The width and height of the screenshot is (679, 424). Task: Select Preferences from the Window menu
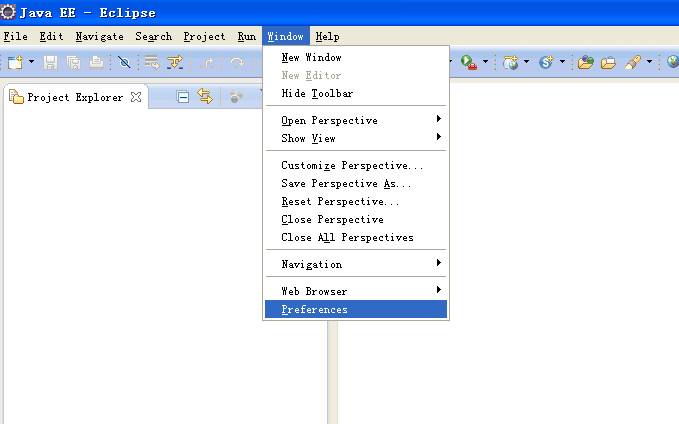tap(315, 310)
